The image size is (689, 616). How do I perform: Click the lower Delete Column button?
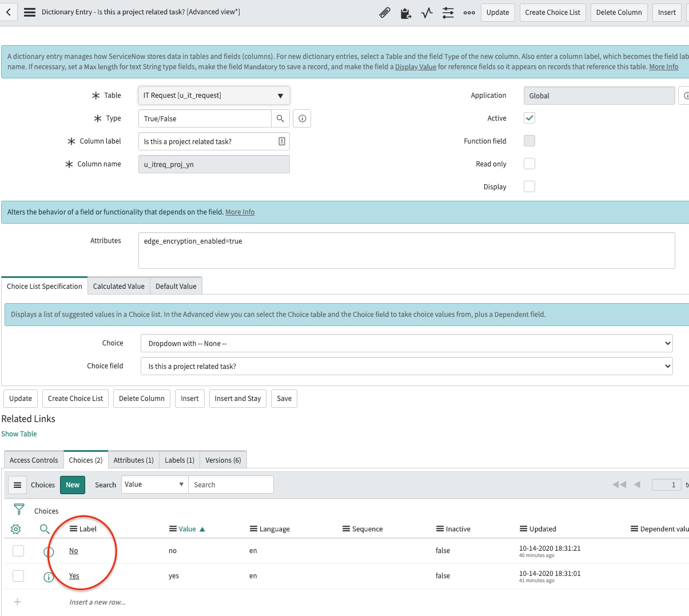142,399
